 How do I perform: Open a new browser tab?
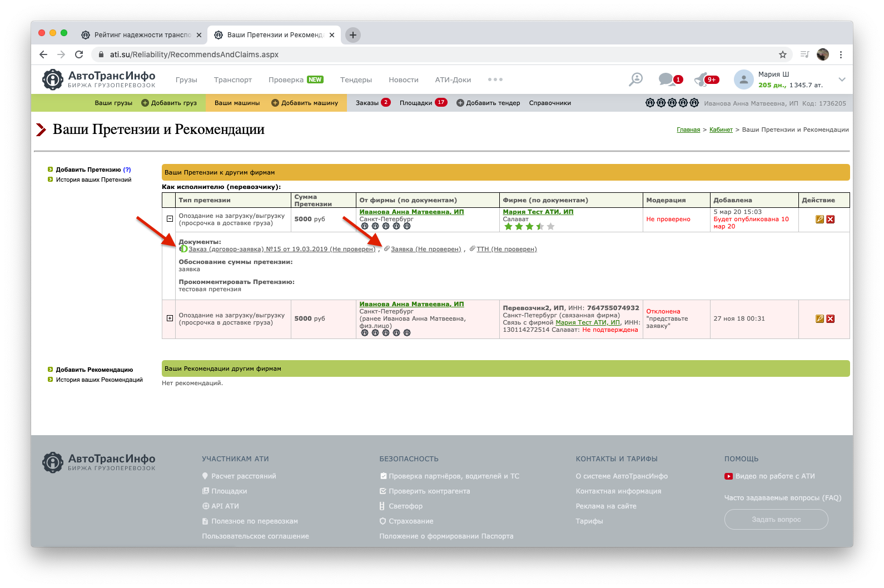coord(353,35)
